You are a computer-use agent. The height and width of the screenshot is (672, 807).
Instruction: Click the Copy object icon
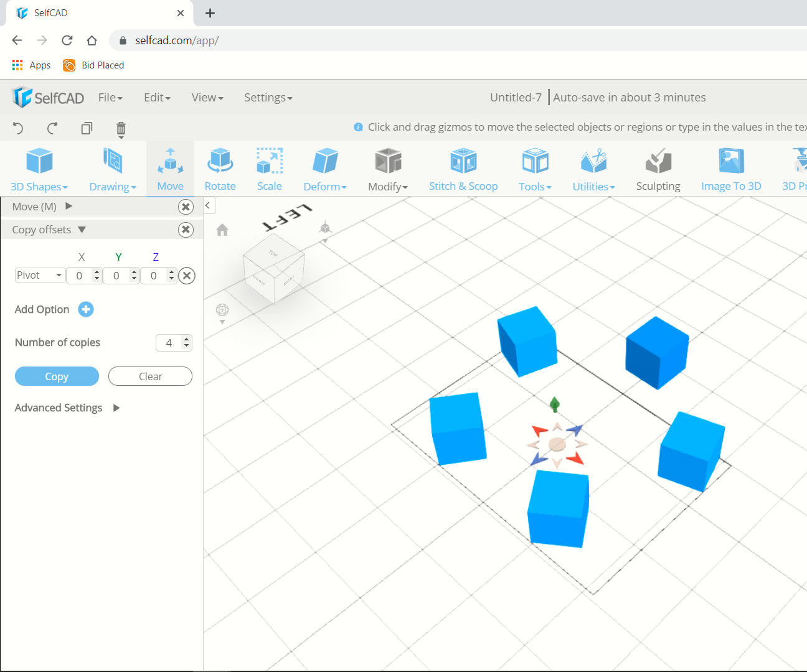[x=87, y=128]
